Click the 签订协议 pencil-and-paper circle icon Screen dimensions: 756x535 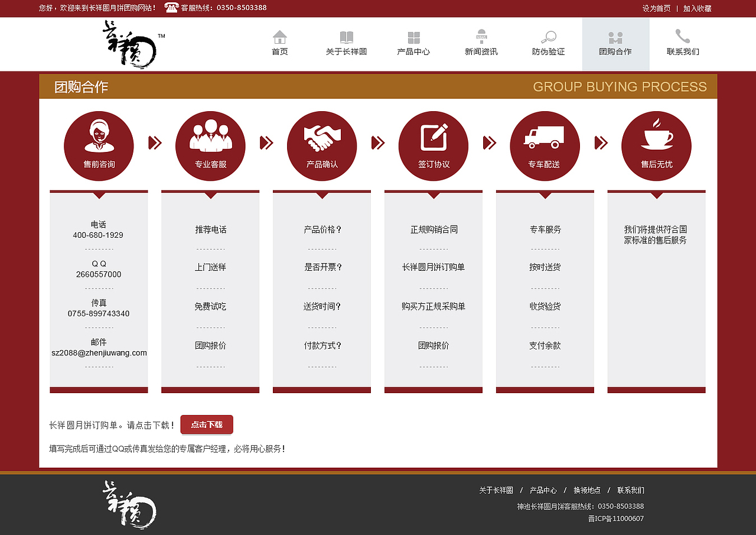coord(434,146)
